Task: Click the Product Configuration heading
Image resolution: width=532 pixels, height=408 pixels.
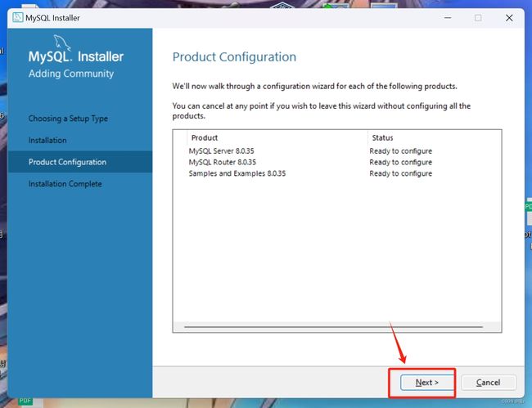Action: (234, 57)
